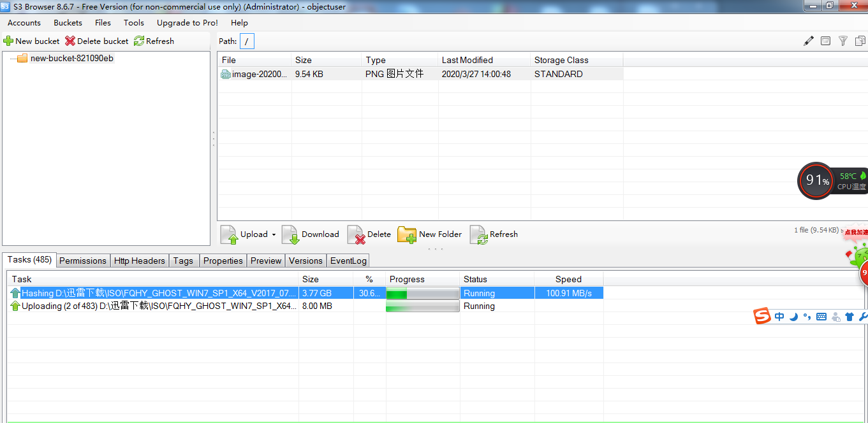Expand the Upload dropdown arrow

[274, 234]
